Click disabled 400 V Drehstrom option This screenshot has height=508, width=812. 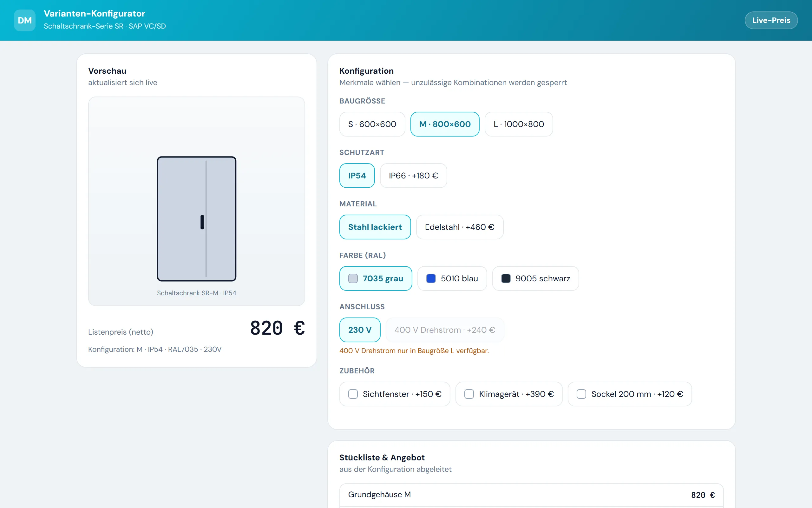click(x=445, y=330)
